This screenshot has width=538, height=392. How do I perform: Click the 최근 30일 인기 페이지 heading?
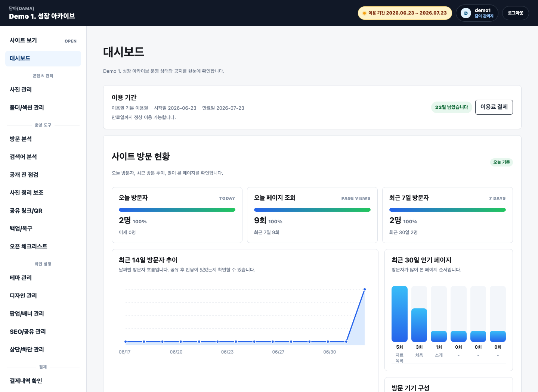[421, 260]
